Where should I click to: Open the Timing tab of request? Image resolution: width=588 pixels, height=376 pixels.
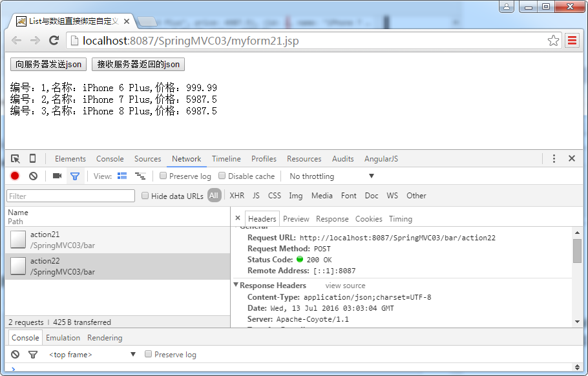[x=400, y=218]
